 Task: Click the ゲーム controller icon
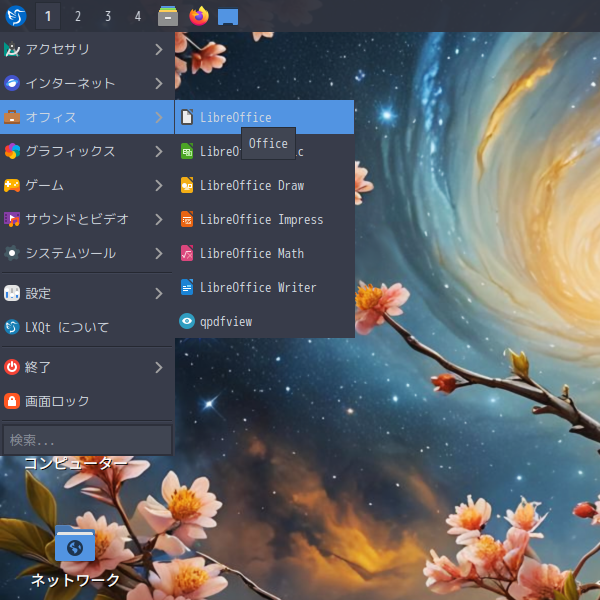coord(12,185)
